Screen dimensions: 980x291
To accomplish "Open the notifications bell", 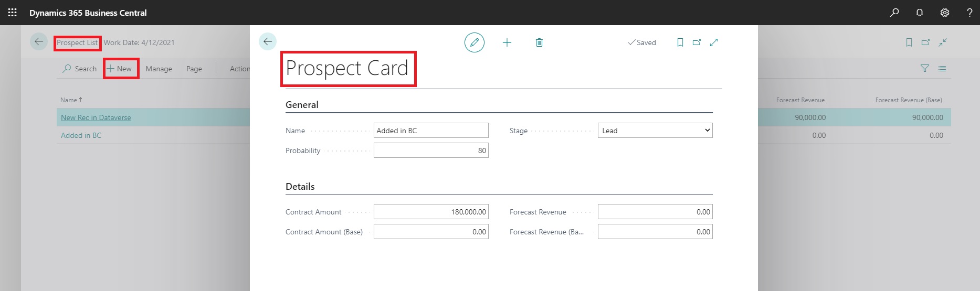I will coord(919,13).
